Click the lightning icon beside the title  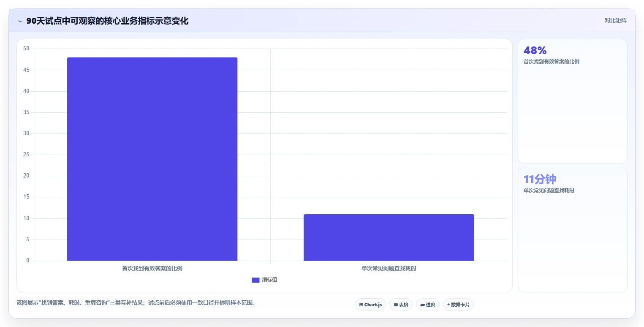click(x=20, y=21)
